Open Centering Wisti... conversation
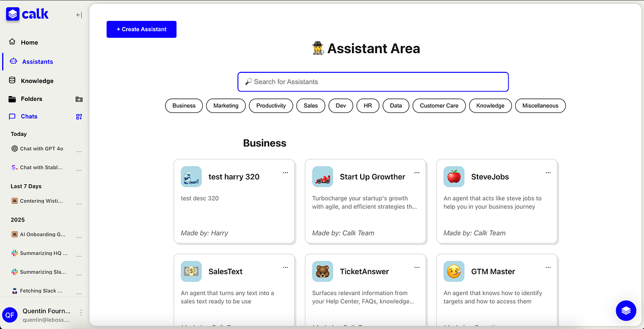Viewport: 644px width, 329px height. pyautogui.click(x=42, y=201)
